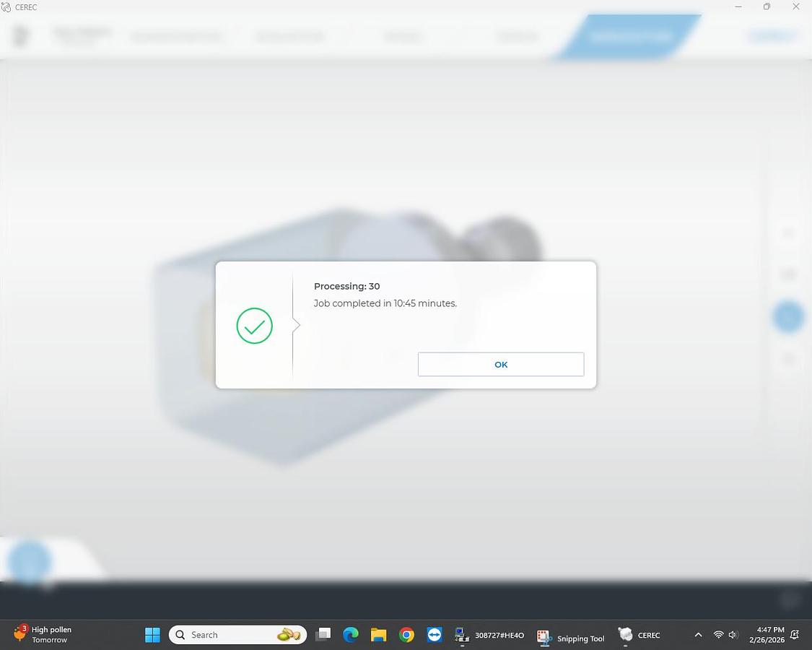
Task: Switch to Snipping Tool in the taskbar
Action: 571,636
